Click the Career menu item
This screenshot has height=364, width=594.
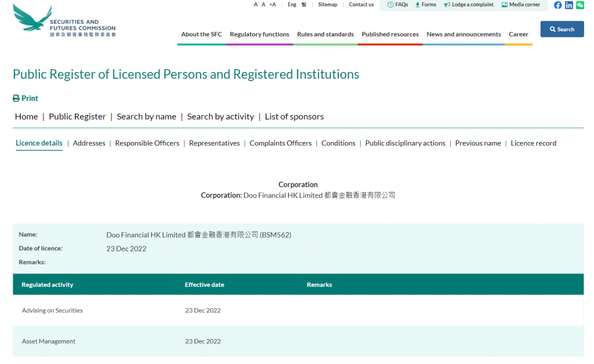click(x=518, y=34)
